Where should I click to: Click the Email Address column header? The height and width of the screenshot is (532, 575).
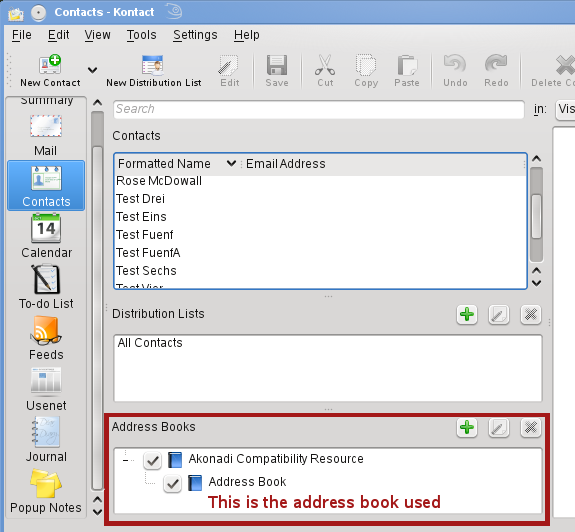point(383,164)
